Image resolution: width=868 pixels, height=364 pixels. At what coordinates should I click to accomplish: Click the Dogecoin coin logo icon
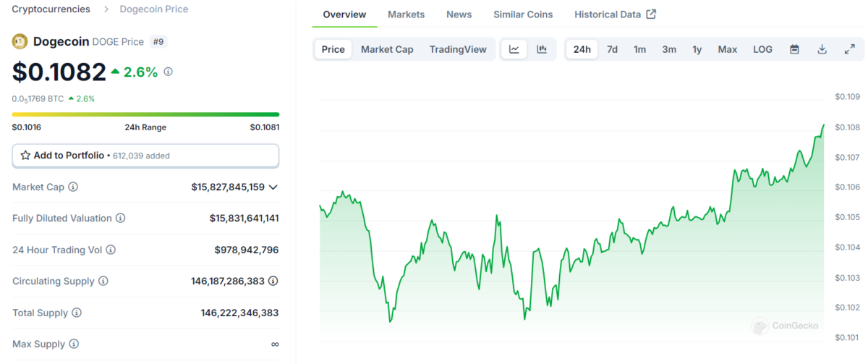point(20,42)
